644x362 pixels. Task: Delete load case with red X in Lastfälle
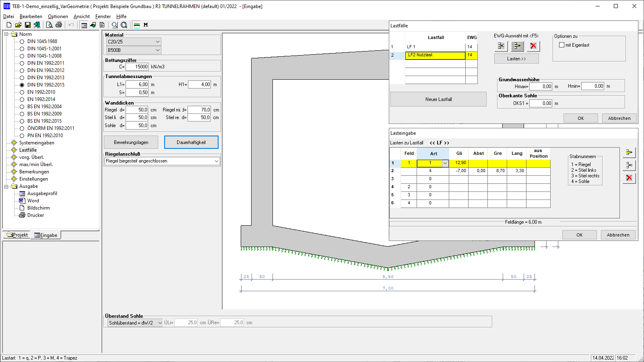533,46
